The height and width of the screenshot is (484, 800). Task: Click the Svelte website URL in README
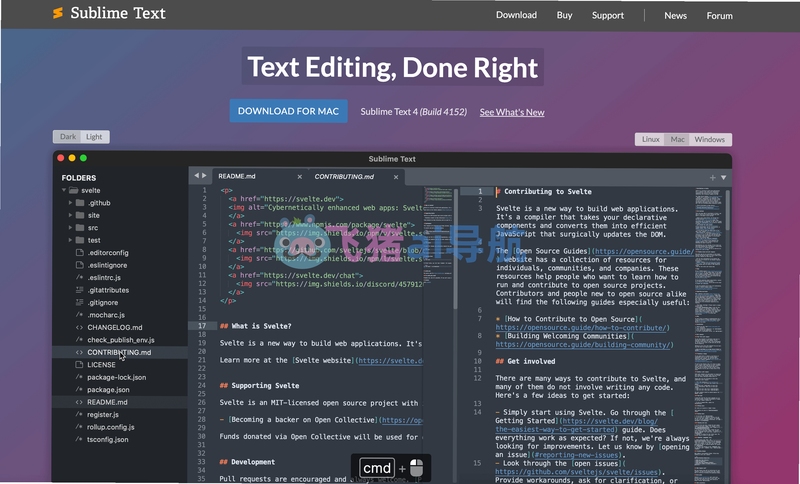[391, 361]
